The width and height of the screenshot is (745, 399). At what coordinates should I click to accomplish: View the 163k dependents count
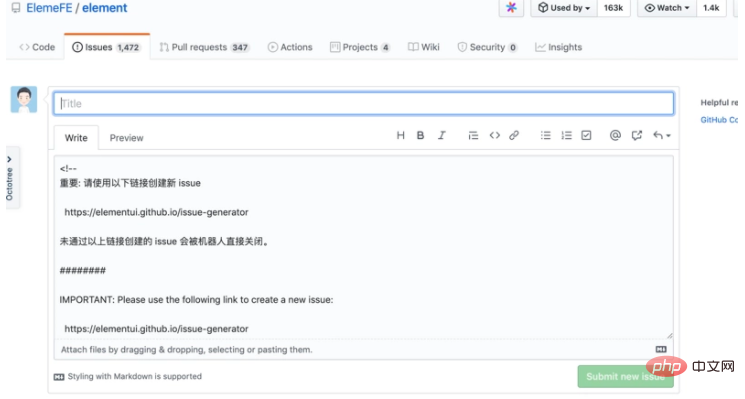click(613, 8)
